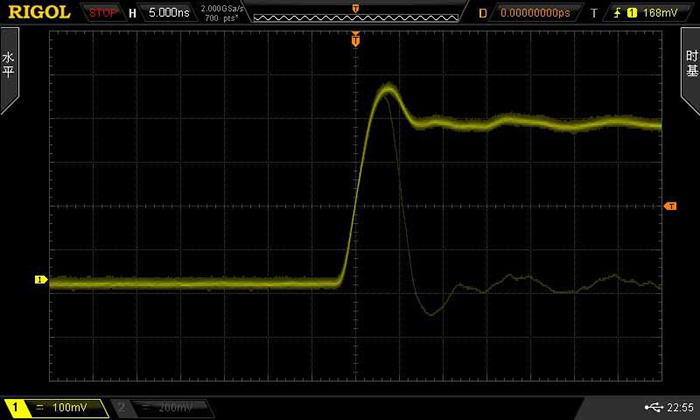Image resolution: width=700 pixels, height=420 pixels.
Task: Toggle the channel 1 yellow label
Action: pyautogui.click(x=15, y=408)
